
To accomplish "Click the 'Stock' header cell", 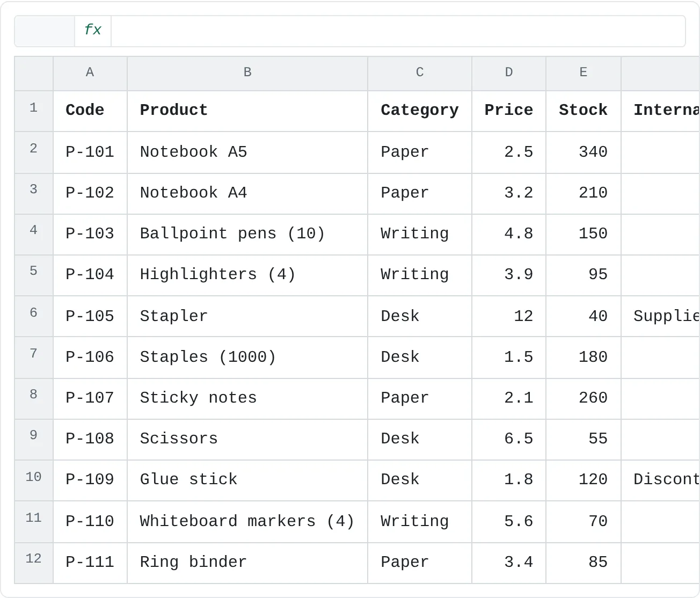I will pyautogui.click(x=584, y=111).
